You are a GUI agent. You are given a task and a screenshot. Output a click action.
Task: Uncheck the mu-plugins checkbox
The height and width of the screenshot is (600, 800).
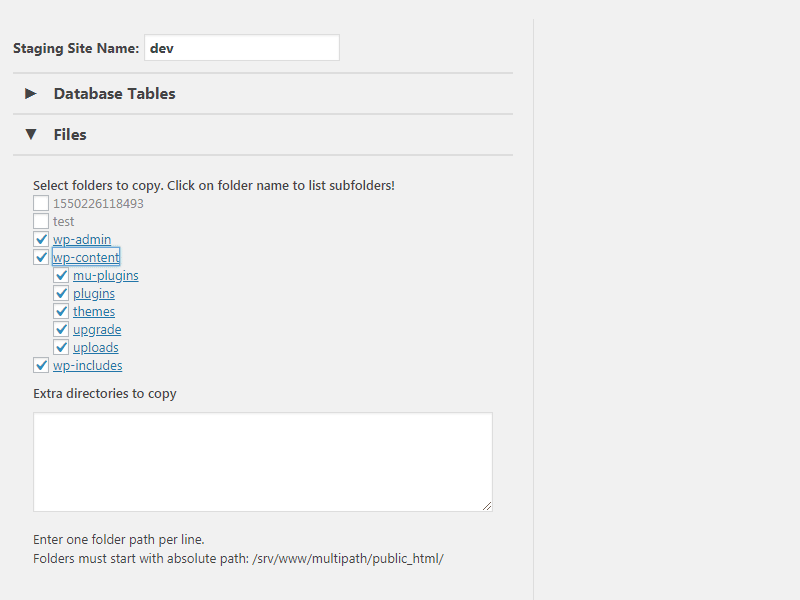click(x=61, y=275)
